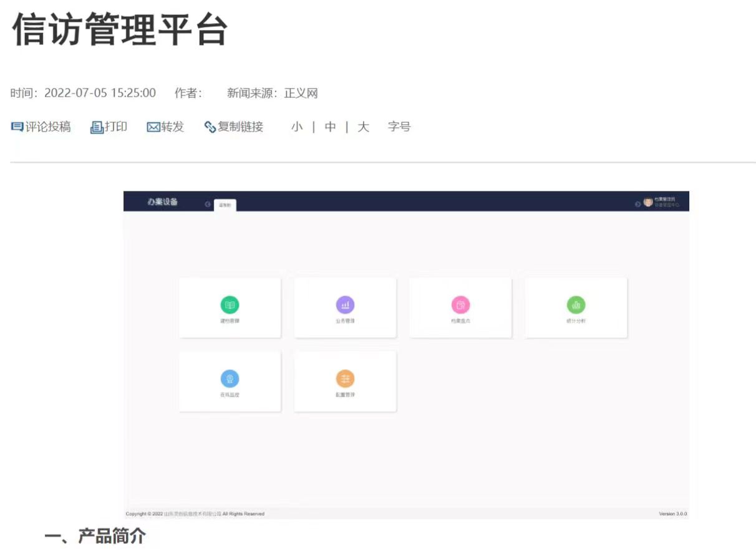Click the 正义网 news source link
Screen dimensions: 756x550
(301, 94)
